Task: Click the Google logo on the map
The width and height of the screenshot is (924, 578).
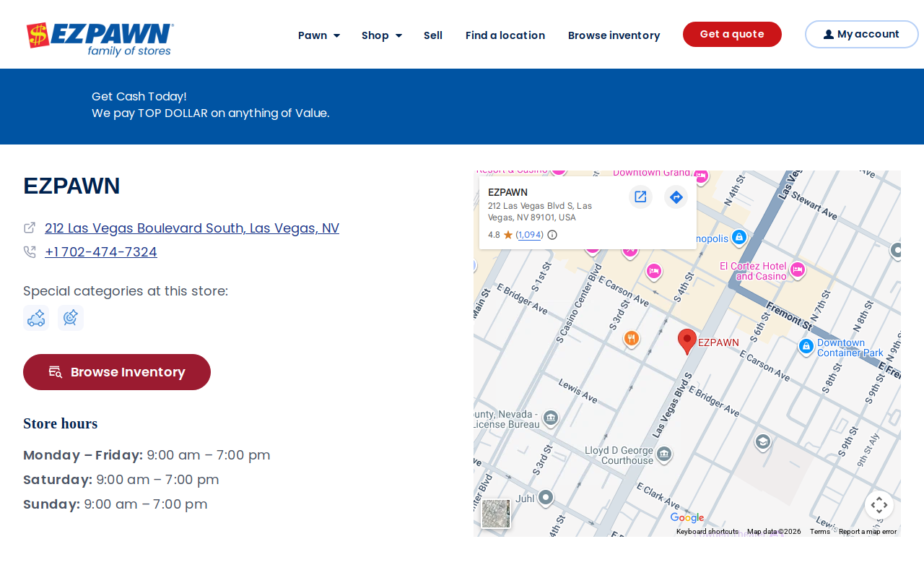Action: [687, 517]
